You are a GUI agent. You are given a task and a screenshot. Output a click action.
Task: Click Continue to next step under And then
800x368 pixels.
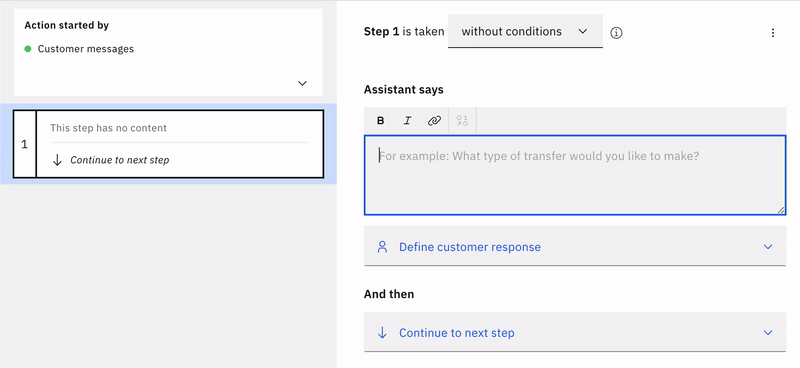pyautogui.click(x=457, y=333)
